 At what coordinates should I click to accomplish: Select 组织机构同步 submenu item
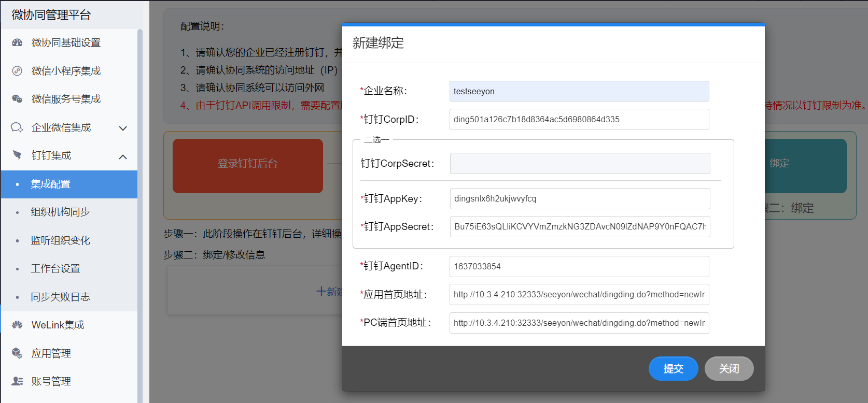(69, 212)
